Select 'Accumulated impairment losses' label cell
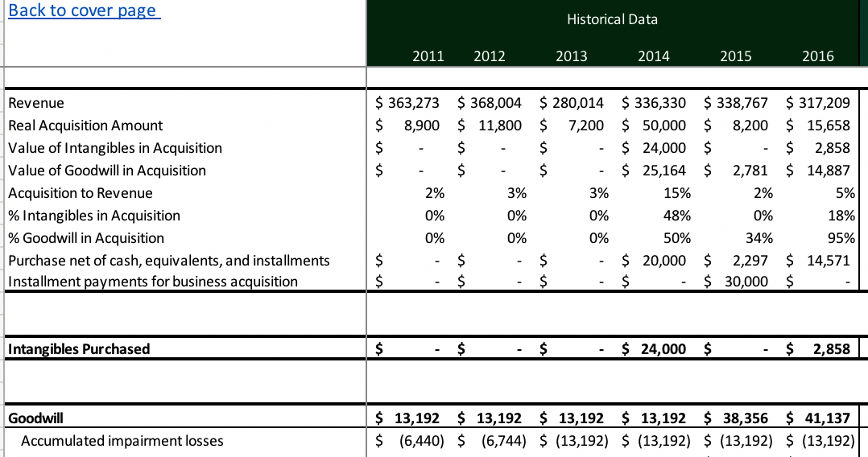The height and width of the screenshot is (457, 868). tap(122, 440)
